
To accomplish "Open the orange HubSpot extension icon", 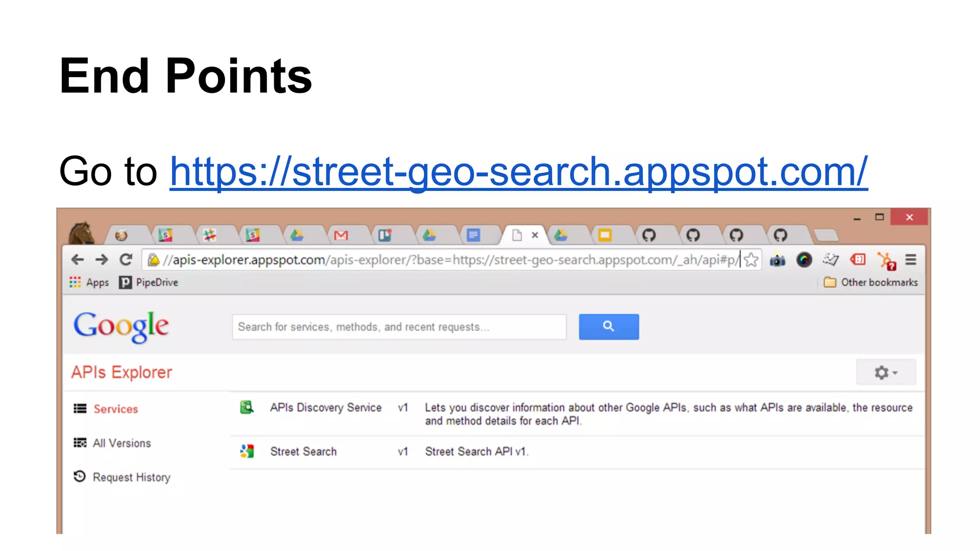I will (886, 261).
